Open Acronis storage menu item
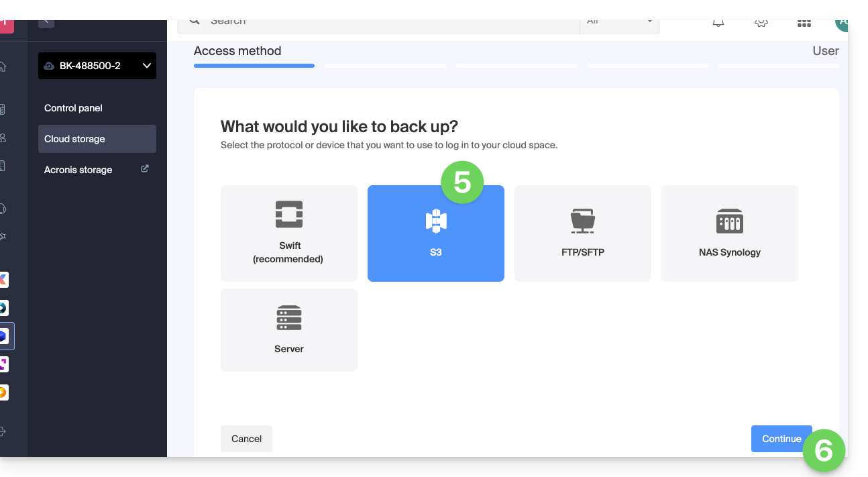Viewport: 868px width, 477px height. coord(78,170)
